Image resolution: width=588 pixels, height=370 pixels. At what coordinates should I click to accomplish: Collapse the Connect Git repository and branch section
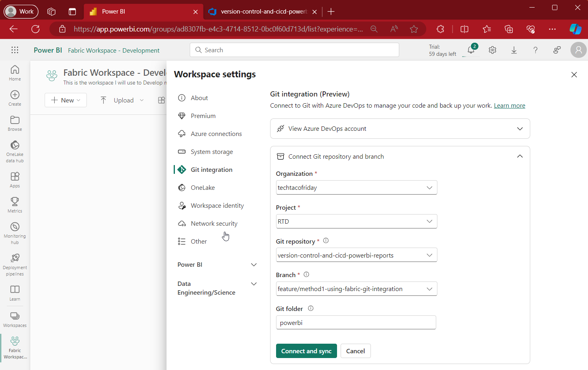click(520, 156)
